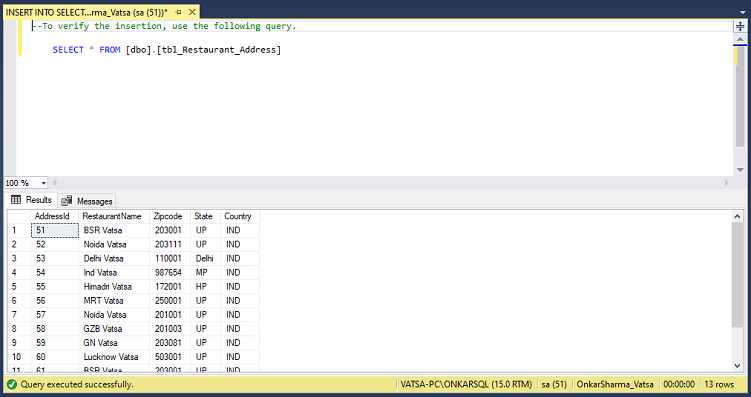Select Lucknow Vatsa cell
The image size is (751, 397).
(x=114, y=357)
